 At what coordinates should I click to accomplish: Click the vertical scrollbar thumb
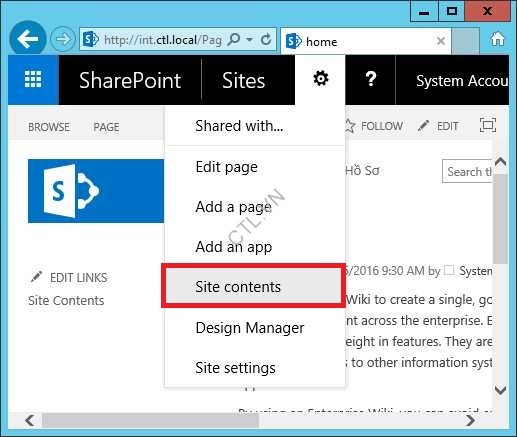(x=500, y=219)
